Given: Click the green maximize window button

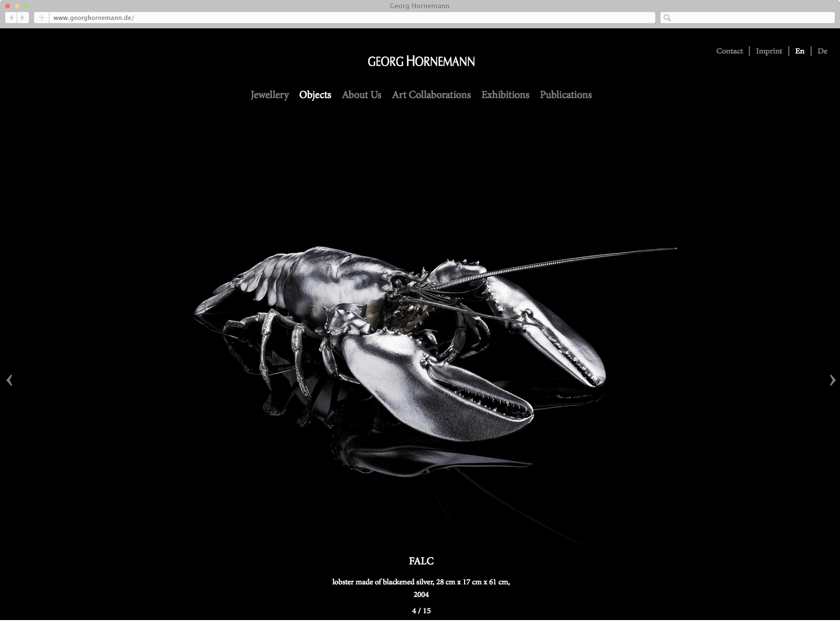Looking at the screenshot, I should click(x=26, y=6).
